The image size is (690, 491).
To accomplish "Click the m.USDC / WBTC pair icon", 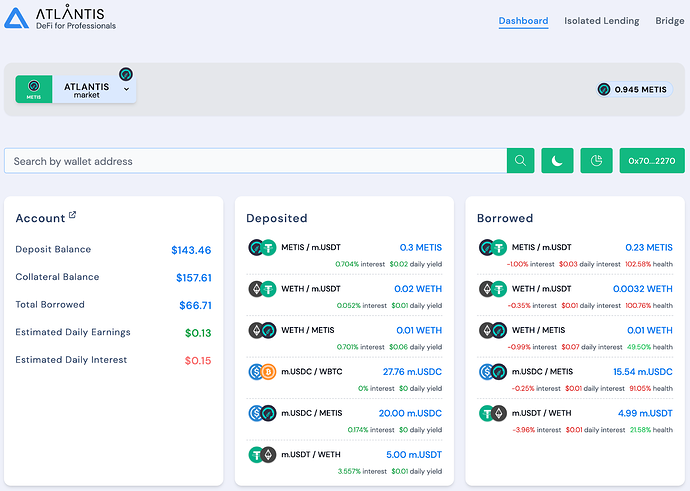I will tap(262, 372).
